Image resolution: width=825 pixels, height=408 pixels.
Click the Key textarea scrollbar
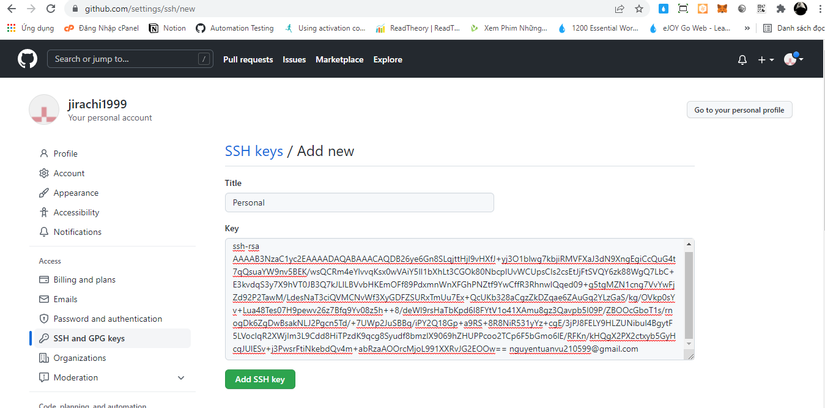click(689, 295)
